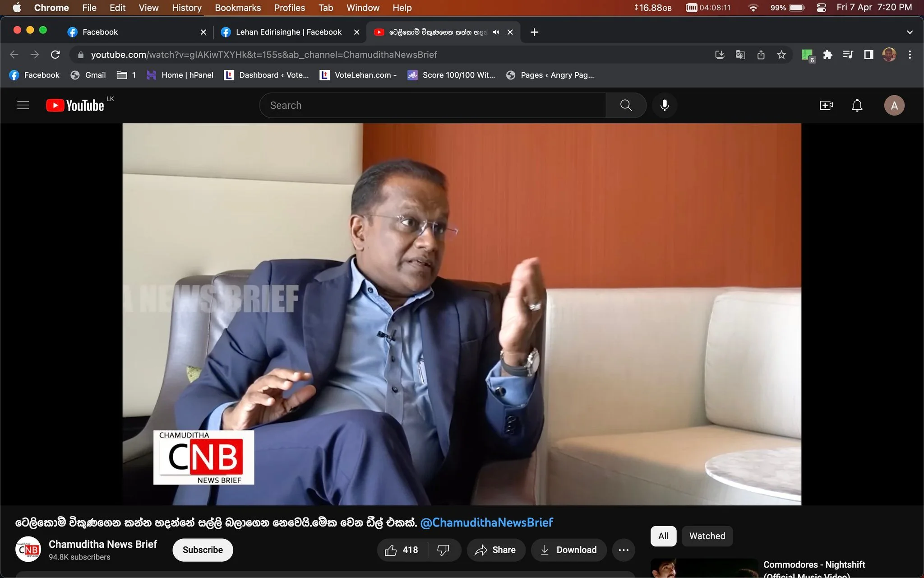This screenshot has height=578, width=924.
Task: View site info lock icon
Action: (81, 55)
